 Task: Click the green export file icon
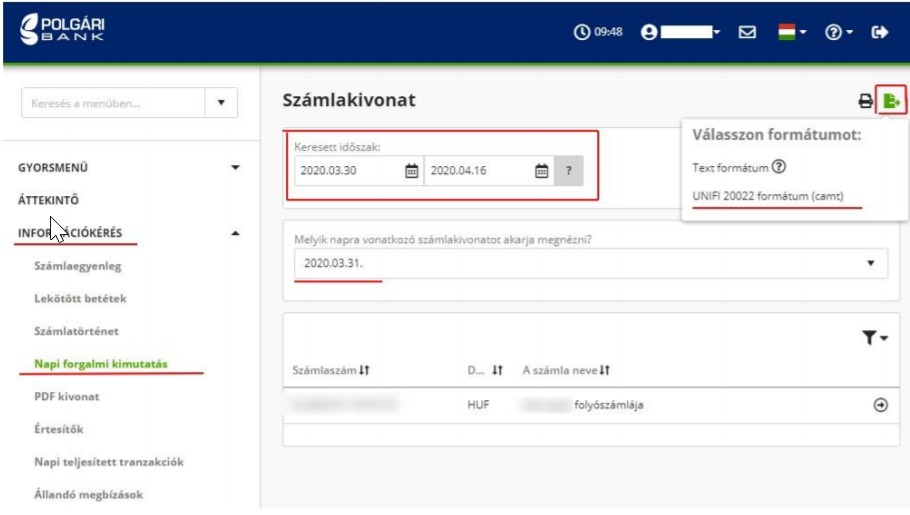click(x=891, y=100)
